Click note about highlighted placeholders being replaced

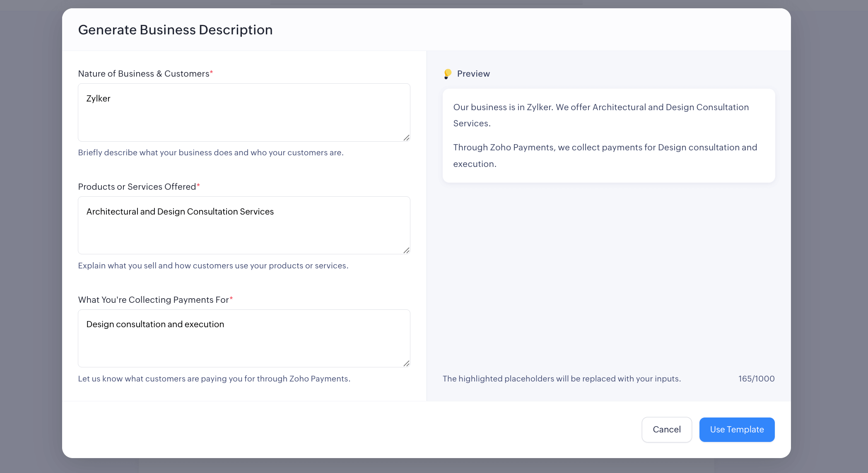561,379
